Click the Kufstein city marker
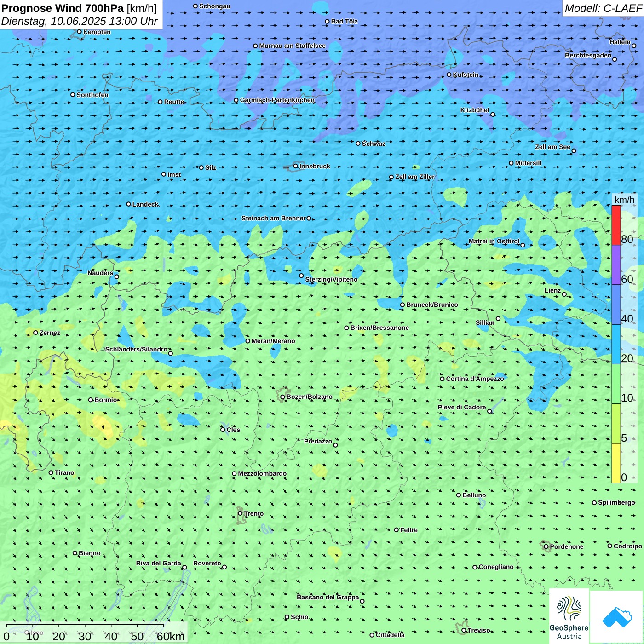 point(449,75)
